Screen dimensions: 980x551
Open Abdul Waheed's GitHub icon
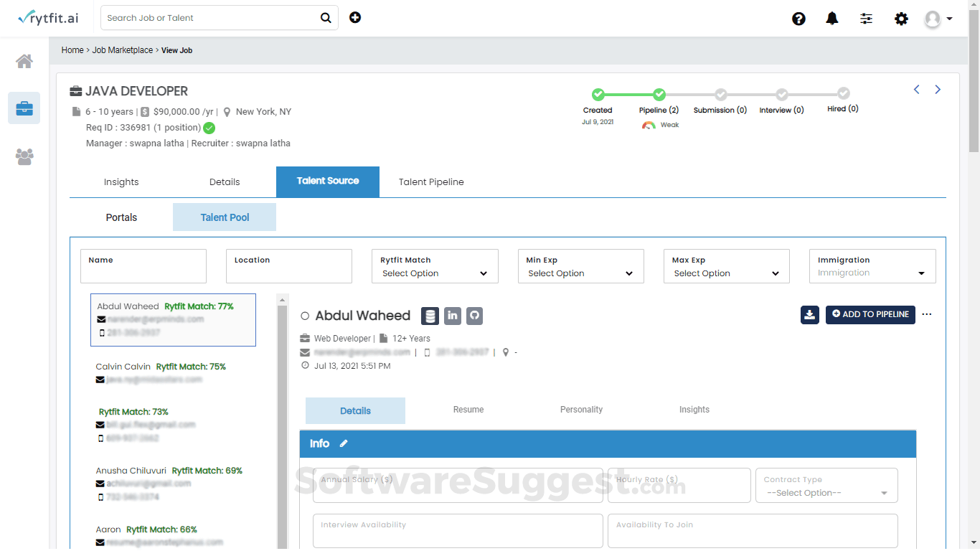click(x=474, y=316)
